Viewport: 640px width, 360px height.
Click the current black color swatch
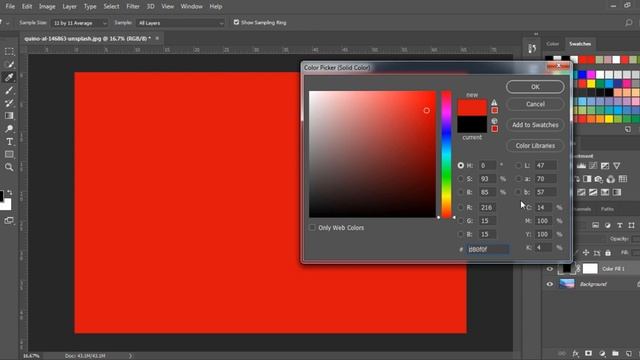pyautogui.click(x=472, y=124)
